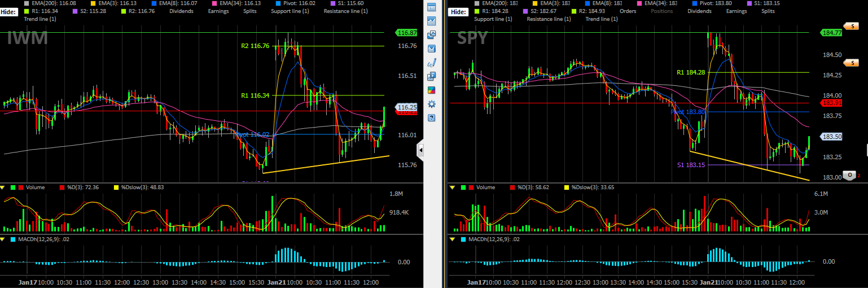Hide Earnings on SPY chart

(737, 11)
